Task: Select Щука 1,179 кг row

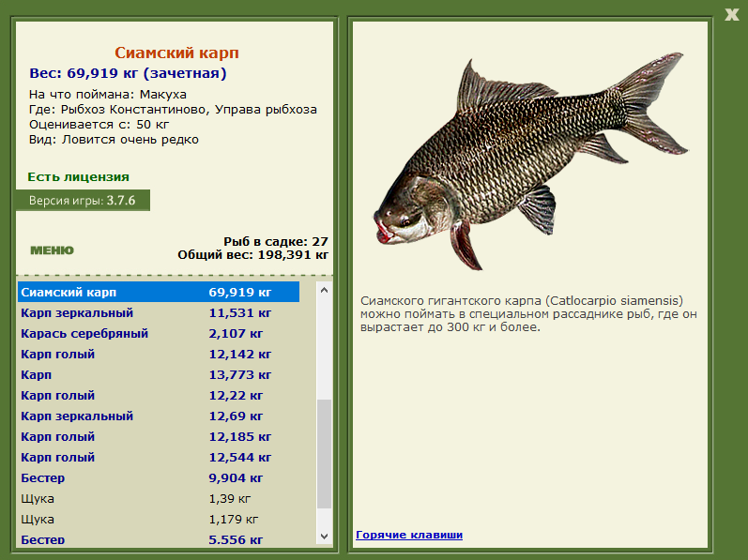Action: click(x=159, y=519)
